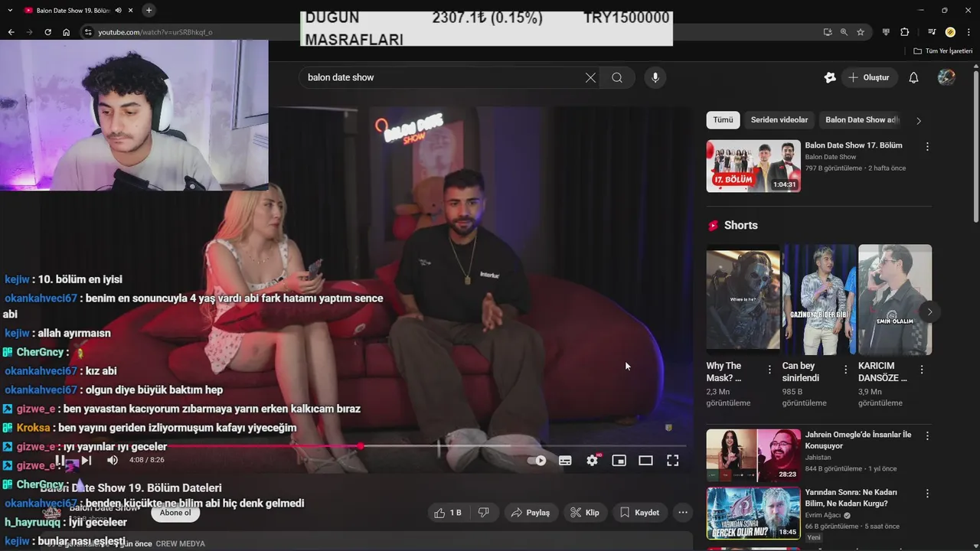Image resolution: width=980 pixels, height=551 pixels.
Task: Open the browser media control icon
Action: click(932, 32)
